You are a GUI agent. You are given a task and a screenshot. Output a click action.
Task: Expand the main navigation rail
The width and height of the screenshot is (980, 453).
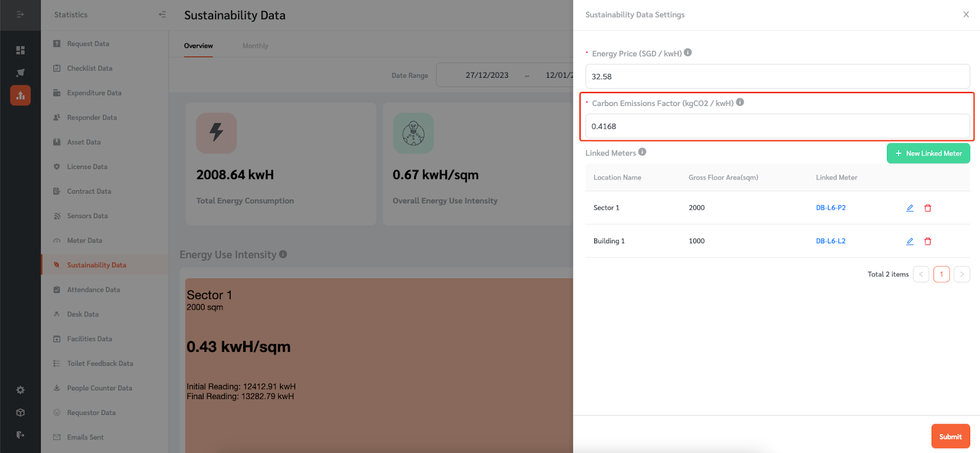point(20,15)
